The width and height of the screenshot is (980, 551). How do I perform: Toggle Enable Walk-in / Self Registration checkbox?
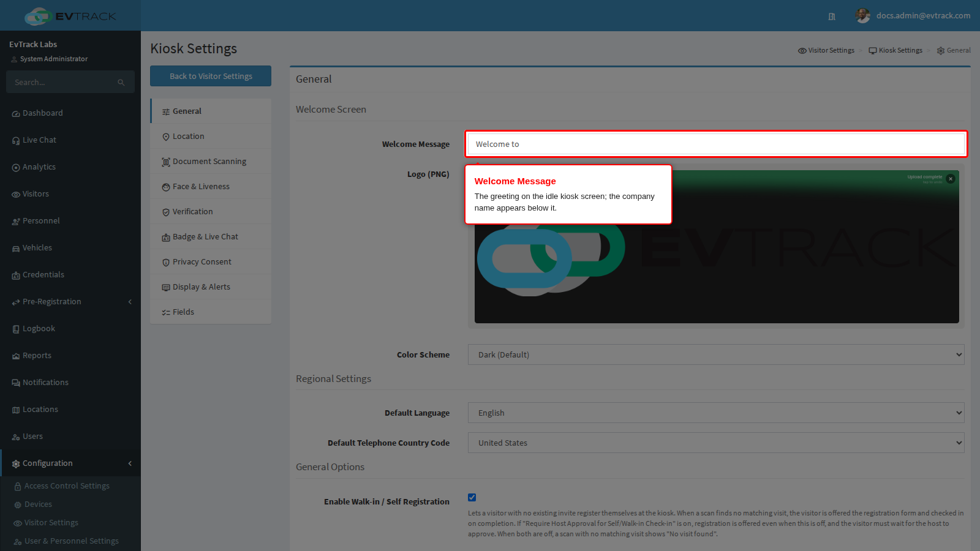[x=472, y=498]
